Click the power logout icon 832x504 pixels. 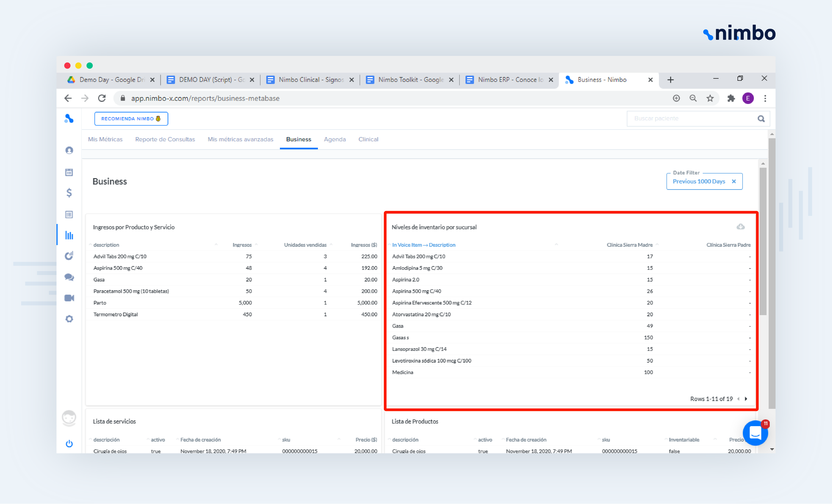[x=69, y=443]
